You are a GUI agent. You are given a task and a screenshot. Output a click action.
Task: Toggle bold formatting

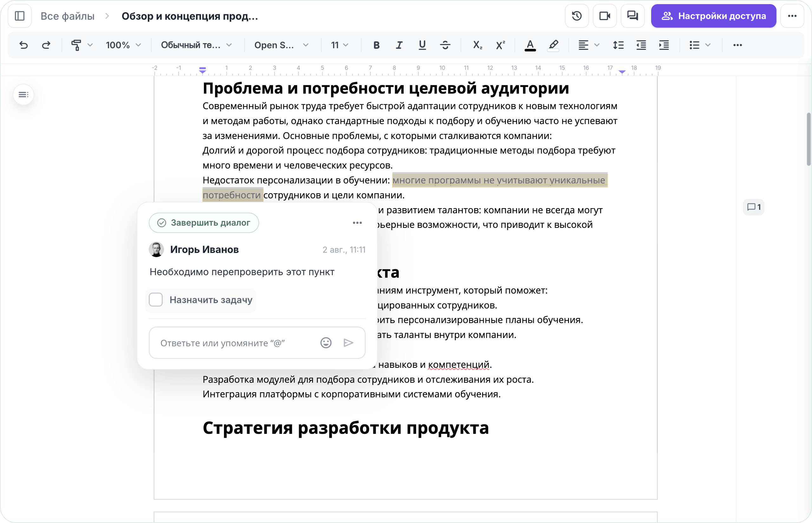pos(376,45)
